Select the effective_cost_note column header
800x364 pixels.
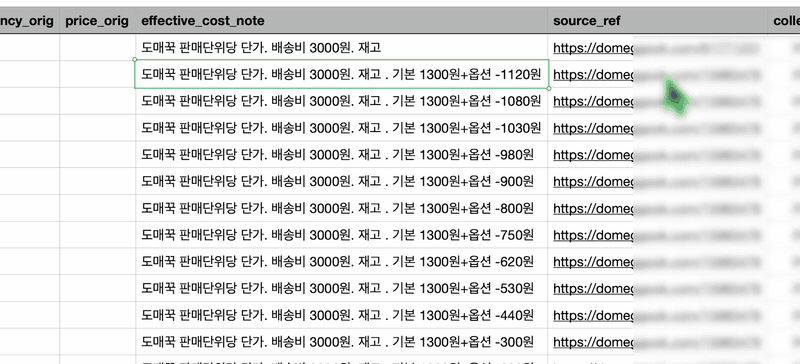click(x=342, y=21)
